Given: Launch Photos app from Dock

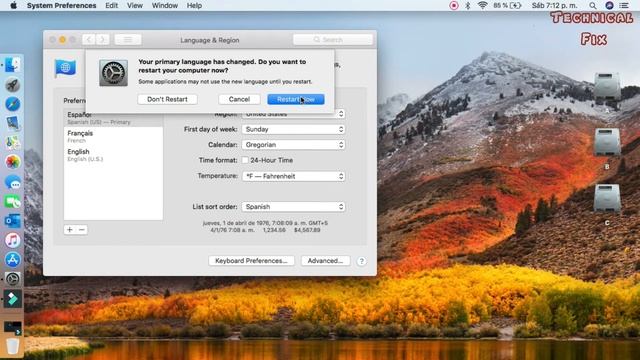Looking at the screenshot, I should (13, 162).
